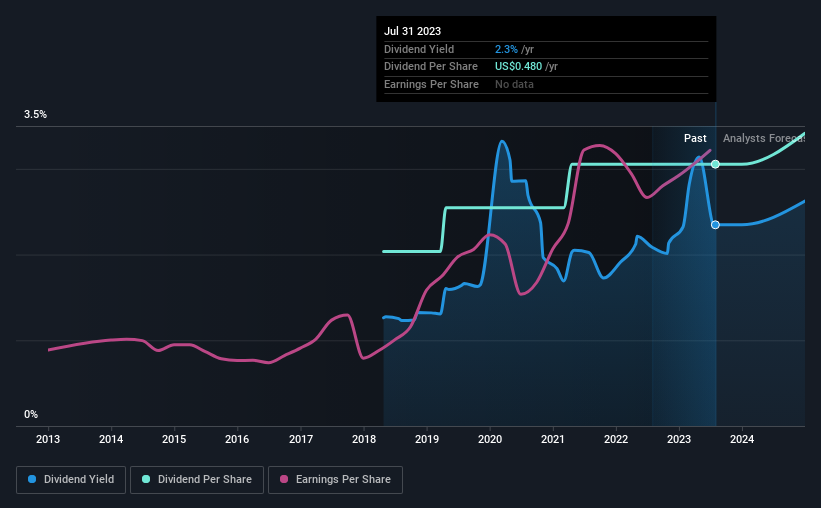
Task: Click the 2.3% dividend yield value in tooltip
Action: point(506,49)
